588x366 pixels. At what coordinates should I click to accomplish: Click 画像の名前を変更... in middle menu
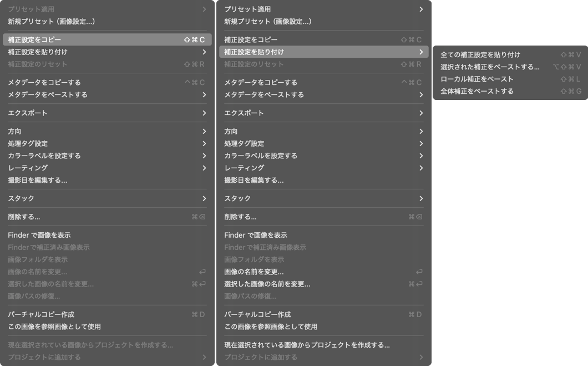point(324,272)
